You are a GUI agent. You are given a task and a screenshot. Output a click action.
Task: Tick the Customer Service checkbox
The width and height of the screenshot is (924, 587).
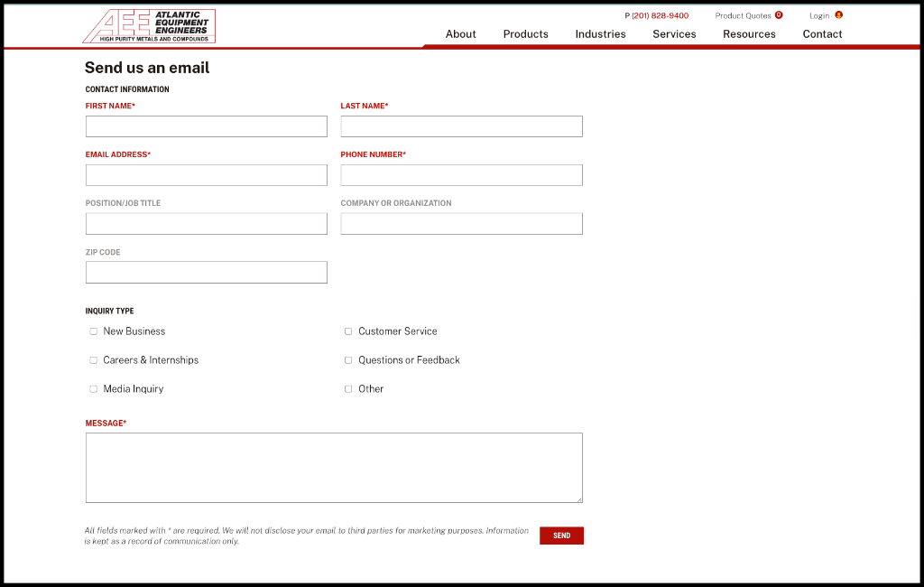coord(348,331)
